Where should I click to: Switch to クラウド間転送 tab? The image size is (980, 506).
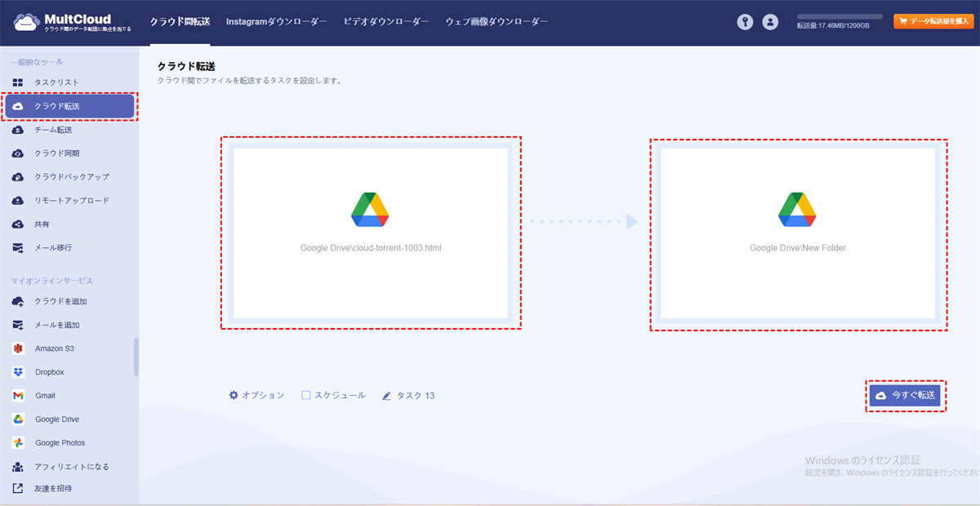[180, 22]
